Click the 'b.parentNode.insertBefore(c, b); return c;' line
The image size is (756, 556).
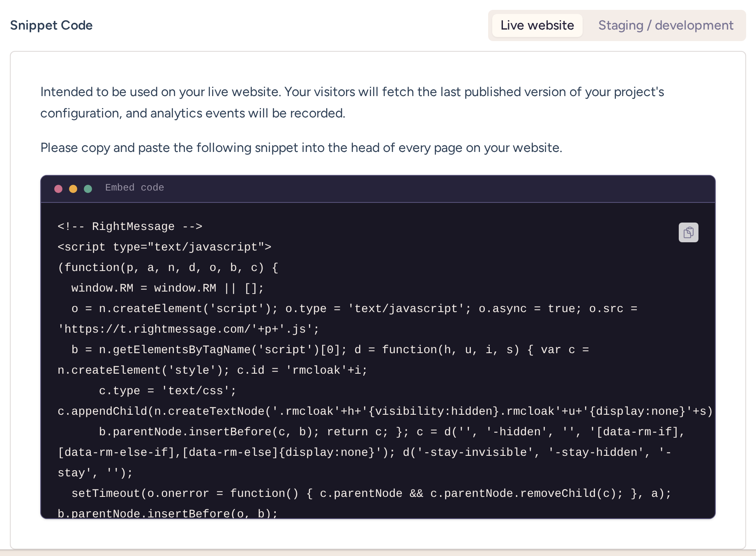pos(392,432)
